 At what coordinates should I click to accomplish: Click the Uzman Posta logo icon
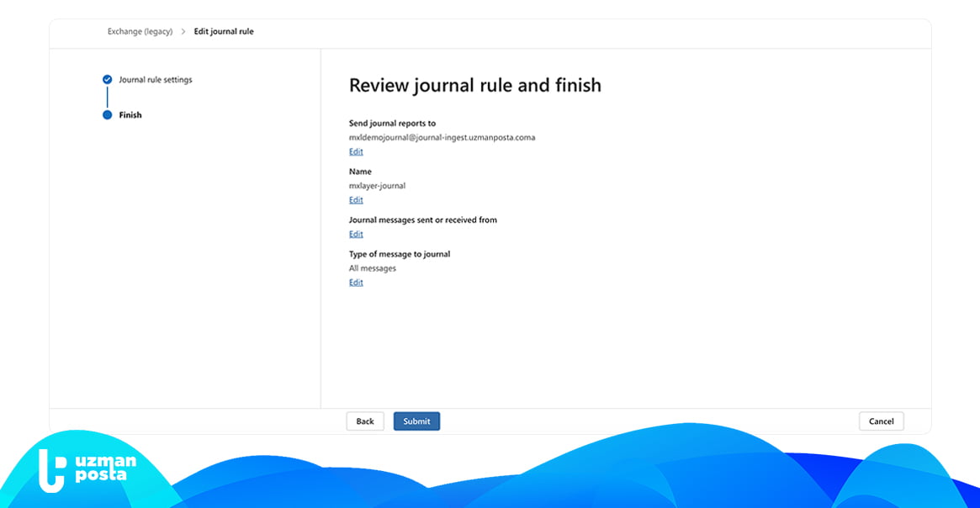point(51,470)
